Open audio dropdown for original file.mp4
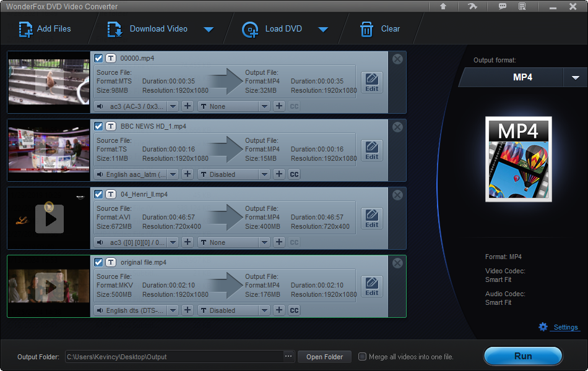588x371 pixels. click(173, 310)
